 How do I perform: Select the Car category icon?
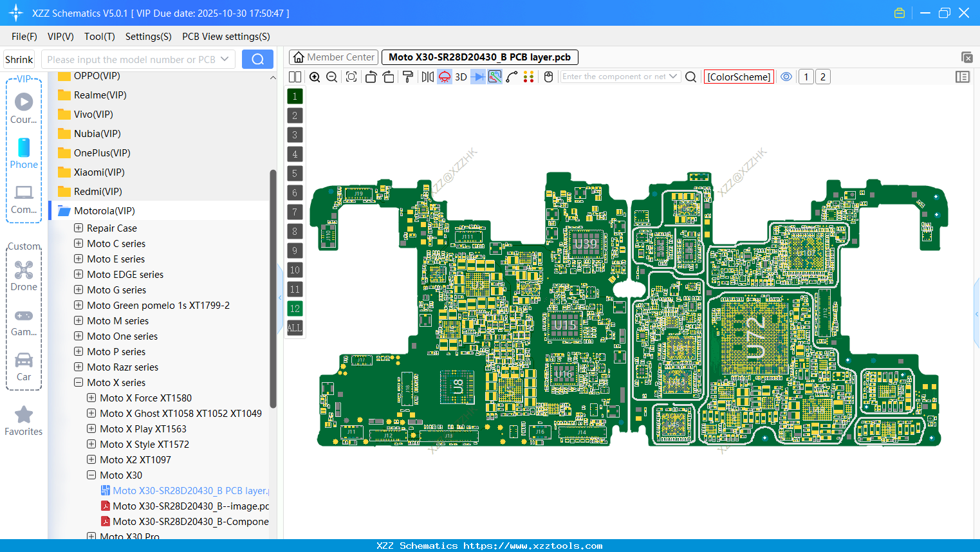coord(24,367)
